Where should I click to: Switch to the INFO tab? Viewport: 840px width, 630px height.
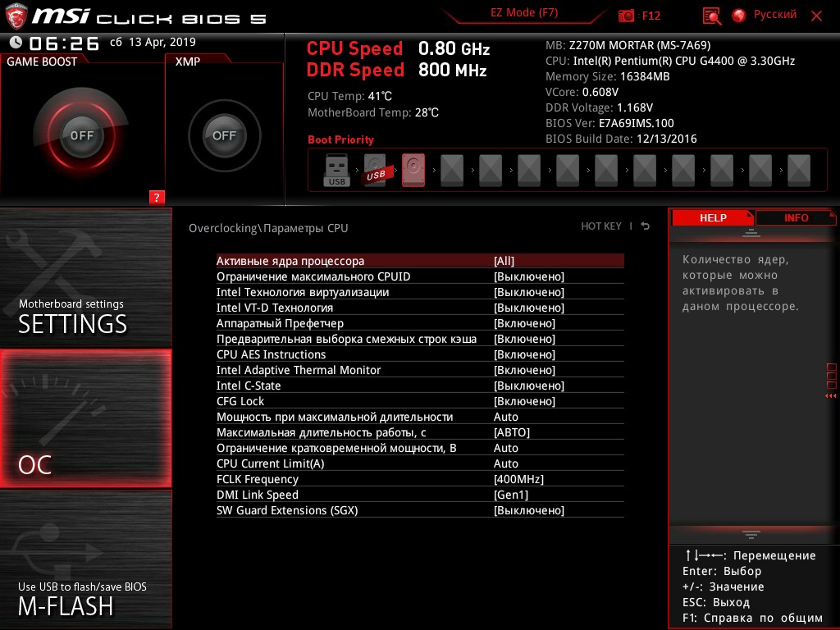point(796,218)
